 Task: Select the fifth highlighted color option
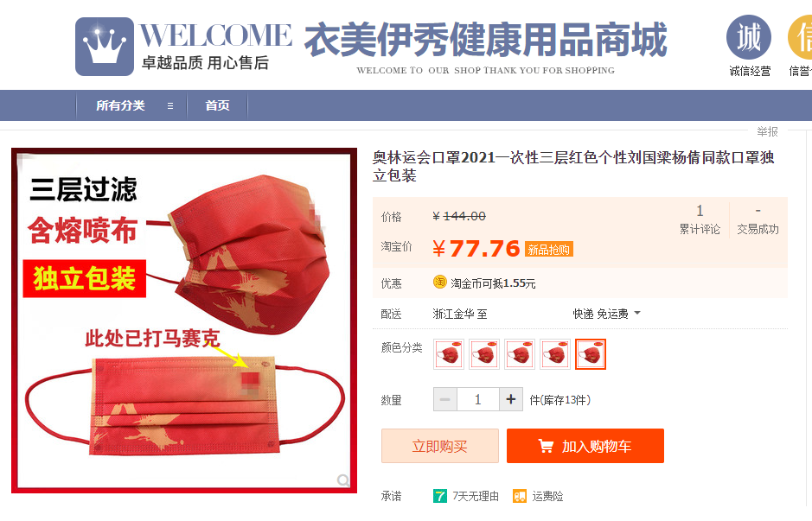(591, 354)
